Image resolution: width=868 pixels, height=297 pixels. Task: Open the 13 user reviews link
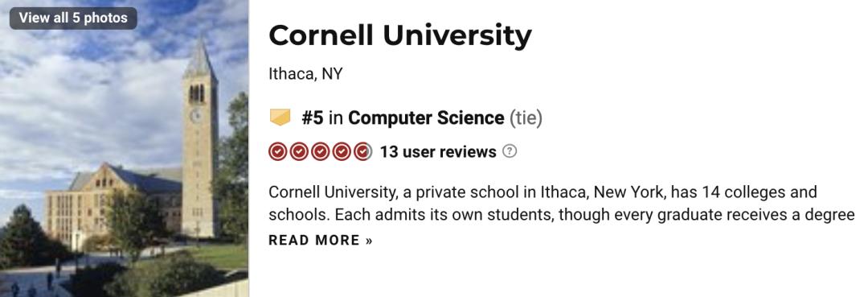(438, 152)
